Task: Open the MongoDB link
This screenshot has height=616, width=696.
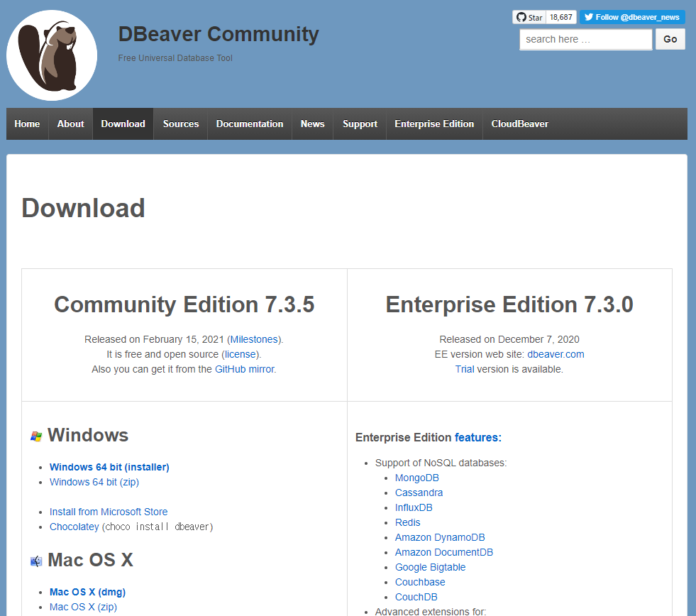Action: point(416,478)
